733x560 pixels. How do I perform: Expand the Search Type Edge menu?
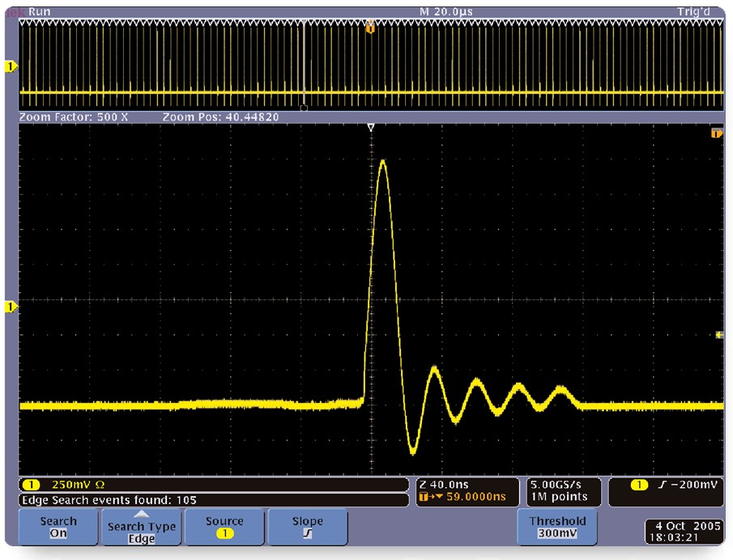click(141, 527)
